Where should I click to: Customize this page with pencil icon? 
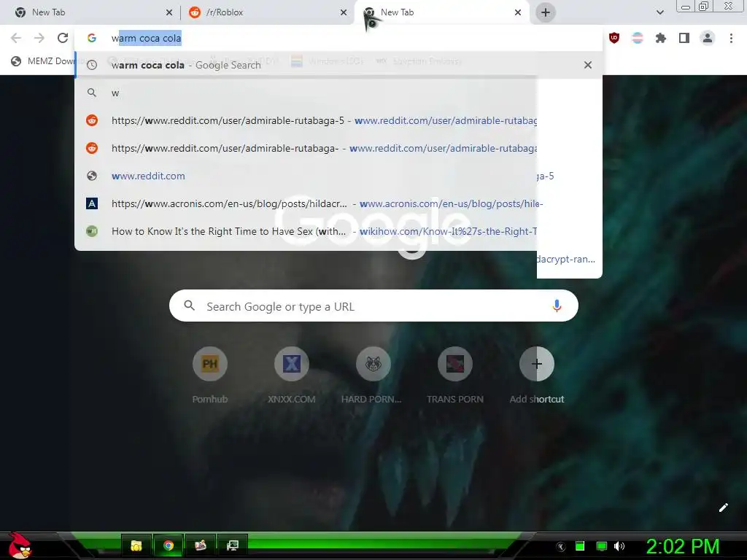(723, 507)
